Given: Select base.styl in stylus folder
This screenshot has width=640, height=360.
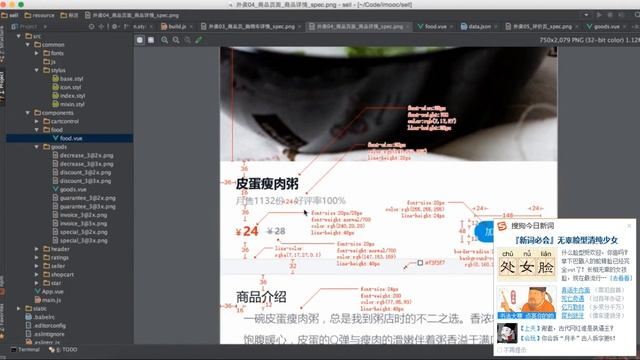Looking at the screenshot, I should coord(68,79).
